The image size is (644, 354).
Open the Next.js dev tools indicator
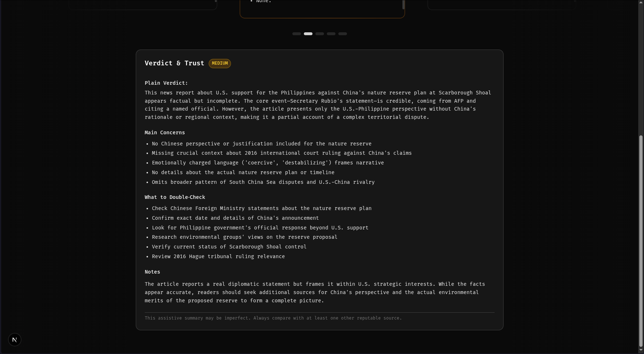point(15,340)
